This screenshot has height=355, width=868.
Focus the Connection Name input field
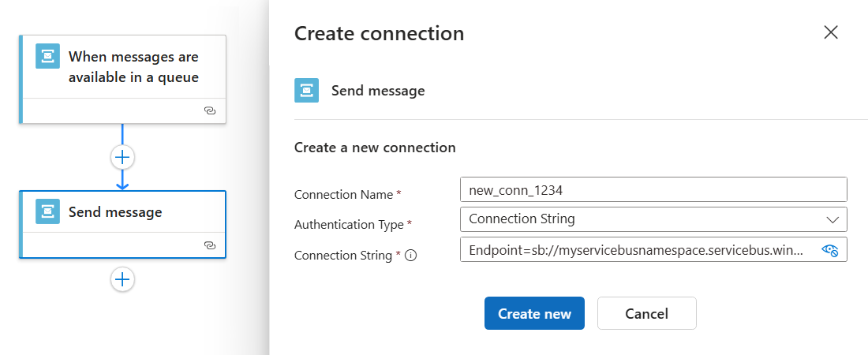(x=653, y=189)
